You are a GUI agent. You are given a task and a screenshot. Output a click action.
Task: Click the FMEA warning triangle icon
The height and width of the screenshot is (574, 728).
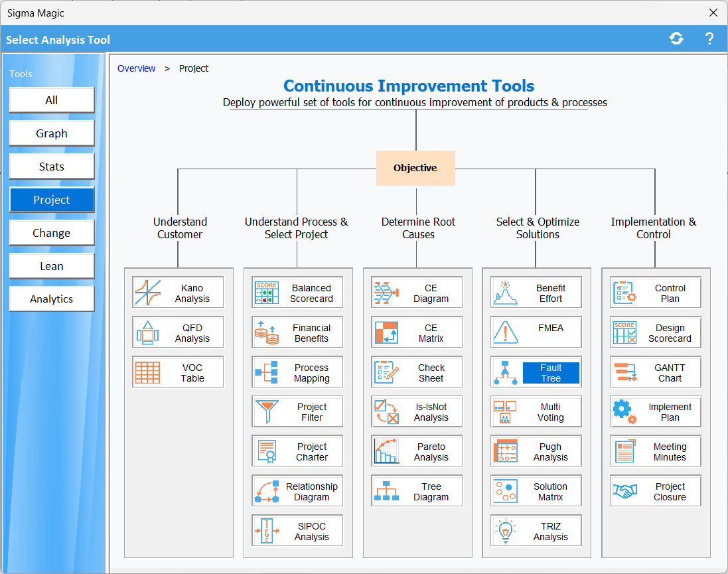click(x=505, y=332)
